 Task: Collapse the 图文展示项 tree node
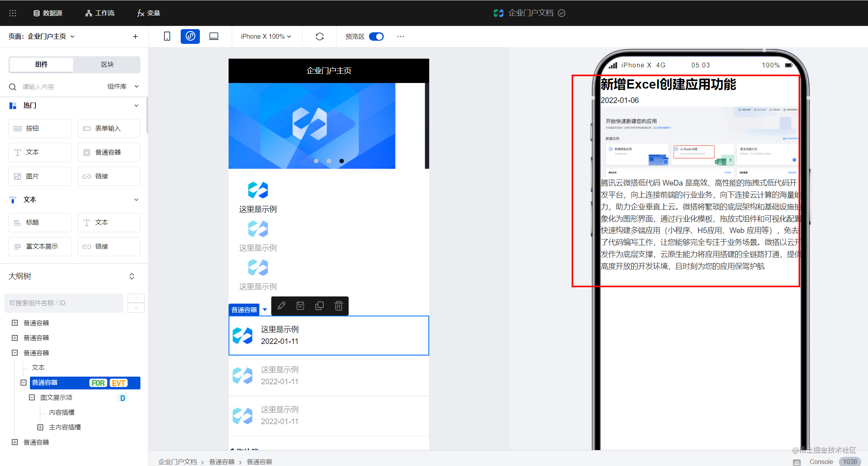(32, 397)
